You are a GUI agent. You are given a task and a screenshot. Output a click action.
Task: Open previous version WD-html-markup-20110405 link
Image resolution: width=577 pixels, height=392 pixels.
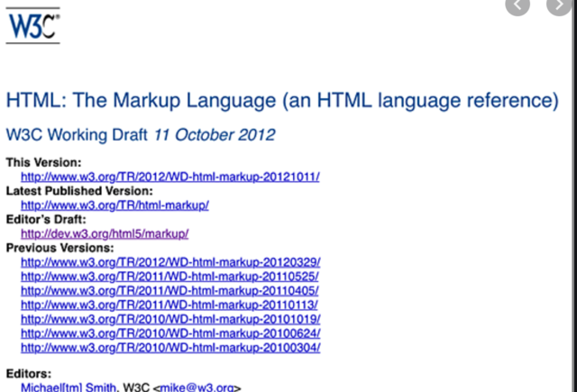click(169, 291)
